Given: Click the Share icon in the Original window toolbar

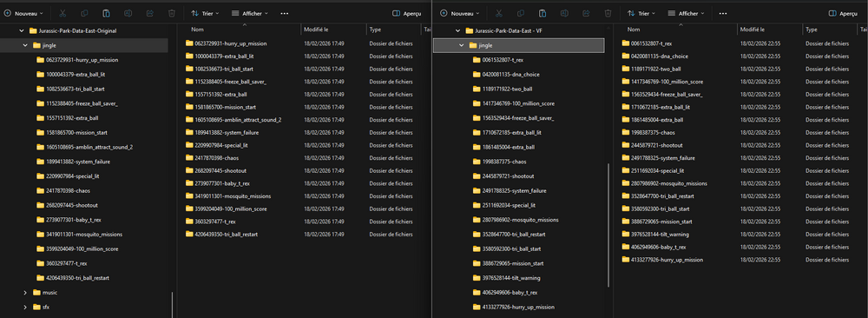Looking at the screenshot, I should pyautogui.click(x=150, y=13).
